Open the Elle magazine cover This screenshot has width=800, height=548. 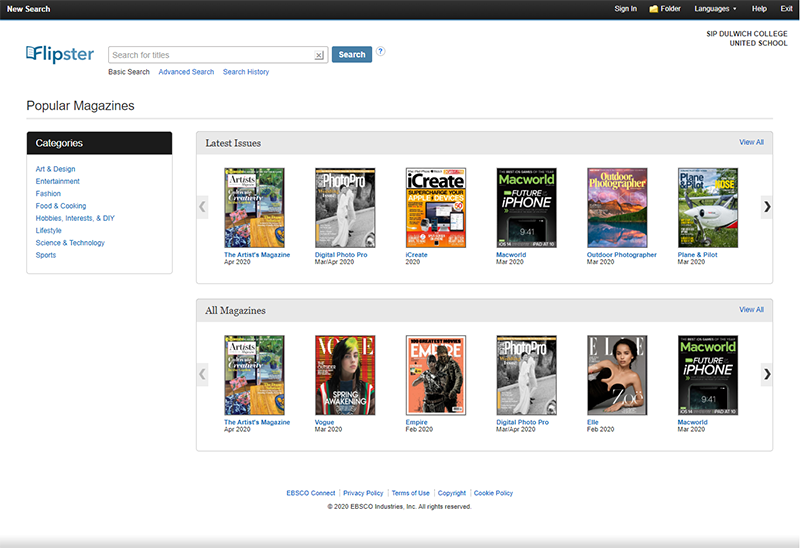[x=617, y=375]
